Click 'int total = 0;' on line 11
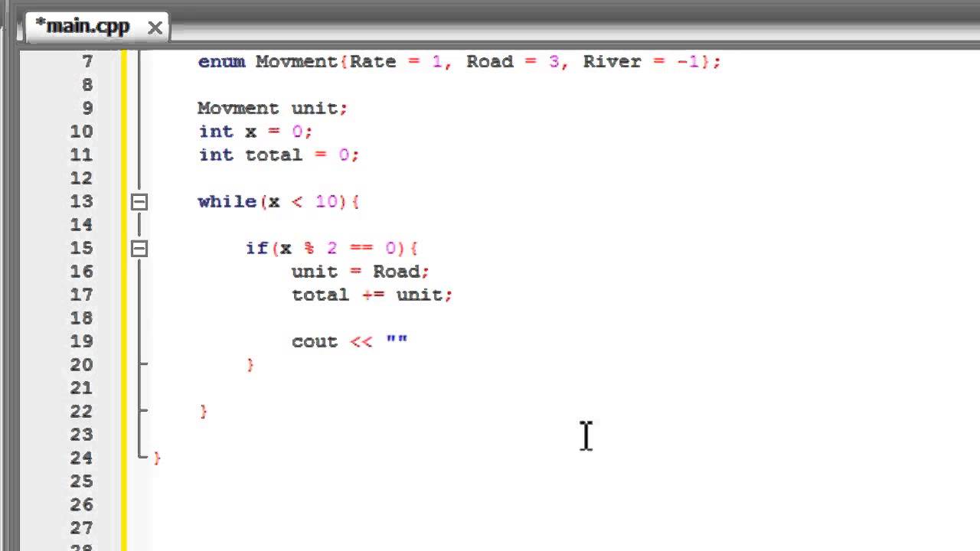This screenshot has width=980, height=551. [279, 155]
